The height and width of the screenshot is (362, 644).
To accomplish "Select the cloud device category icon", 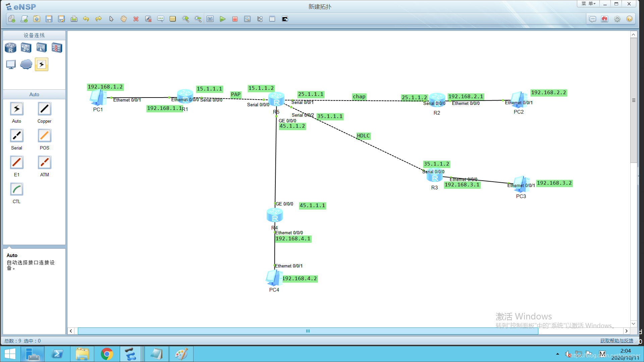I will click(x=26, y=64).
